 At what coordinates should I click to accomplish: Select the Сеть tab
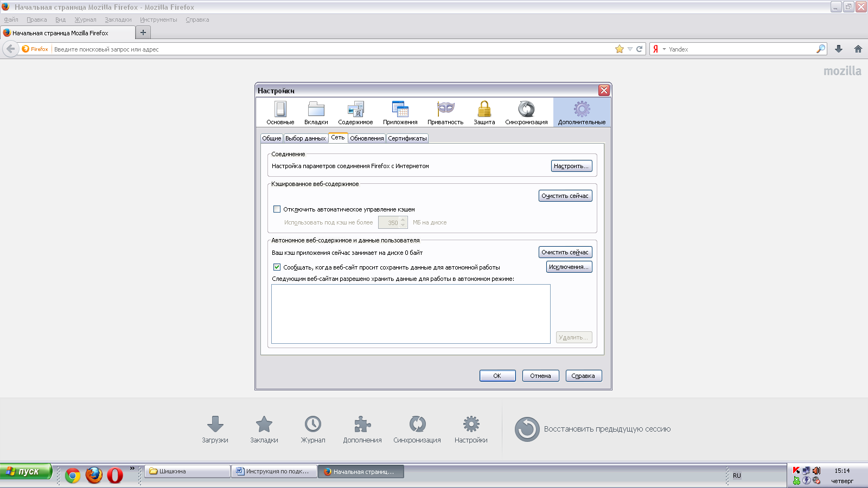(x=338, y=137)
